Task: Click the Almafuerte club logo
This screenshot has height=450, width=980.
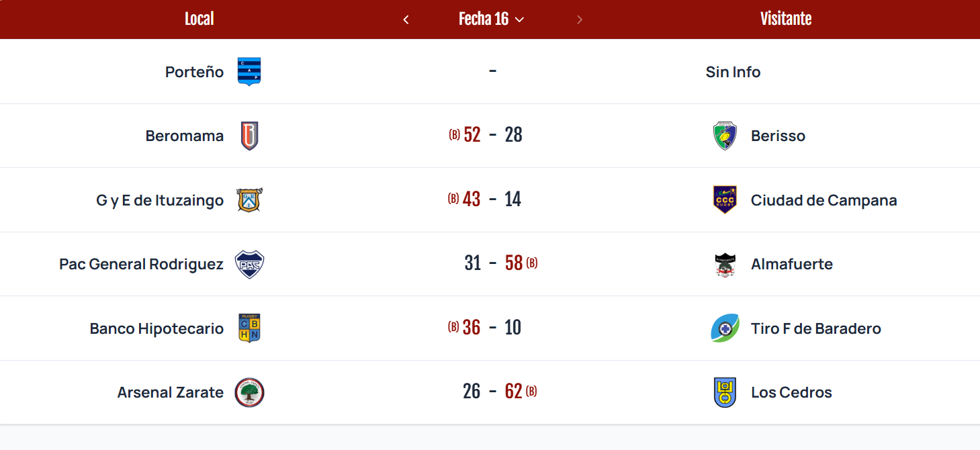Action: click(725, 264)
